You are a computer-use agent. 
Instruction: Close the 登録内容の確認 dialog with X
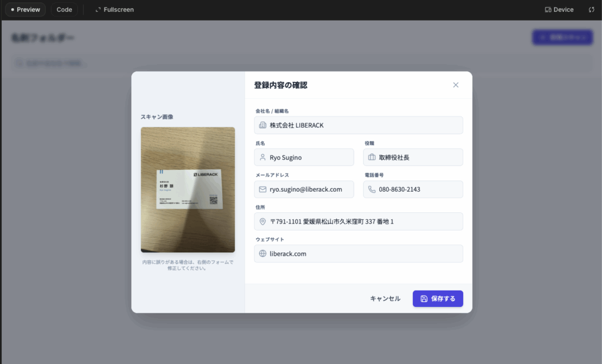pyautogui.click(x=456, y=85)
